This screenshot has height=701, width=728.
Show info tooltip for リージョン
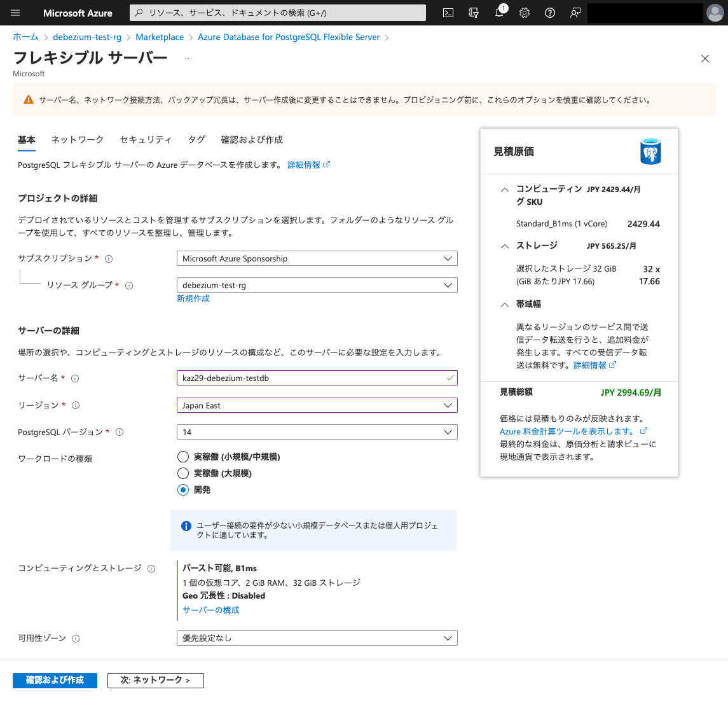pos(76,406)
